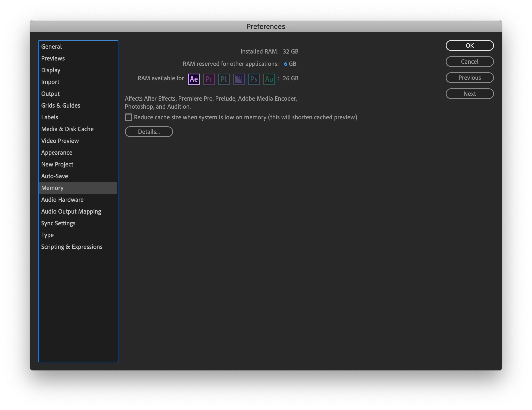The height and width of the screenshot is (410, 532).
Task: Click the Prelude app icon
Action: coord(224,79)
